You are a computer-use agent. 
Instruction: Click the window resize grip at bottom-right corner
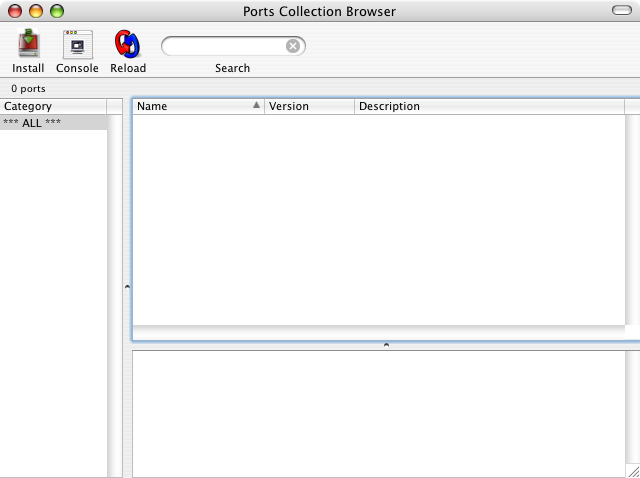click(632, 470)
